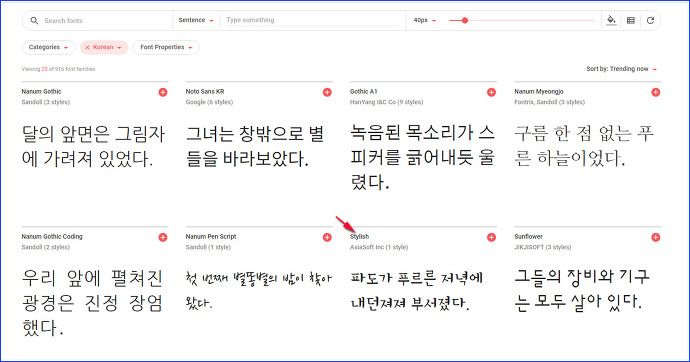Open the Nanum Myeongjo font title

(x=539, y=91)
